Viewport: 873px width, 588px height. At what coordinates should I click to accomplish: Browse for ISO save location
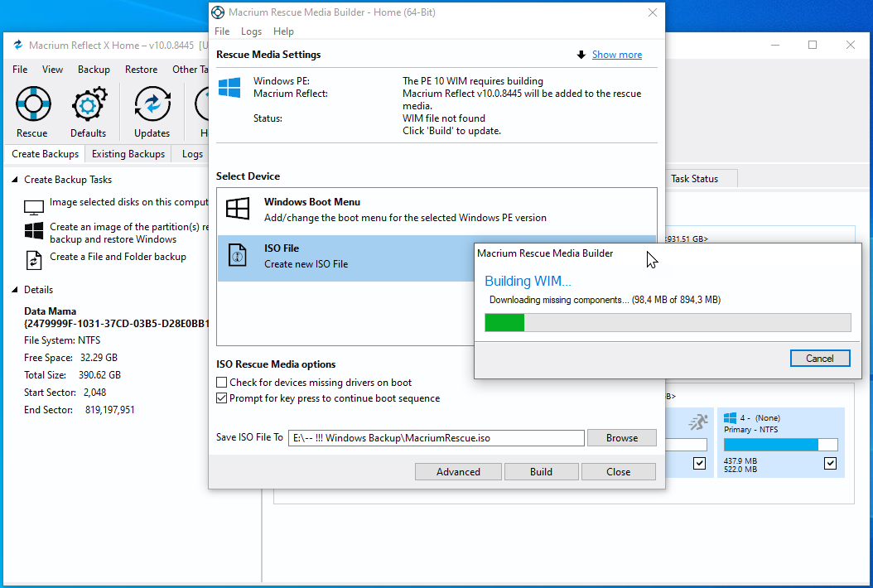pyautogui.click(x=622, y=437)
